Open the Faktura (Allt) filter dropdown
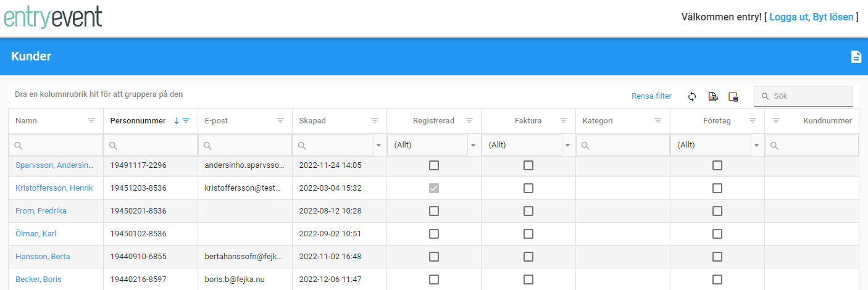 click(568, 146)
